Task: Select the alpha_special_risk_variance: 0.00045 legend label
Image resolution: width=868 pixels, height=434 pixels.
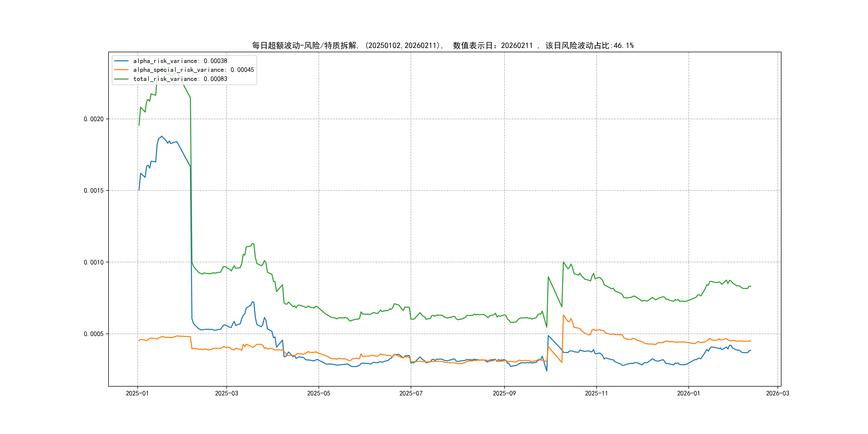Action: 193,70
